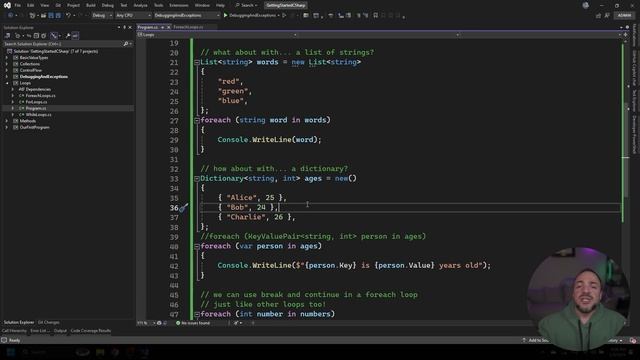Open the Edit menu
Screen dimensions: 640x360
31,5
